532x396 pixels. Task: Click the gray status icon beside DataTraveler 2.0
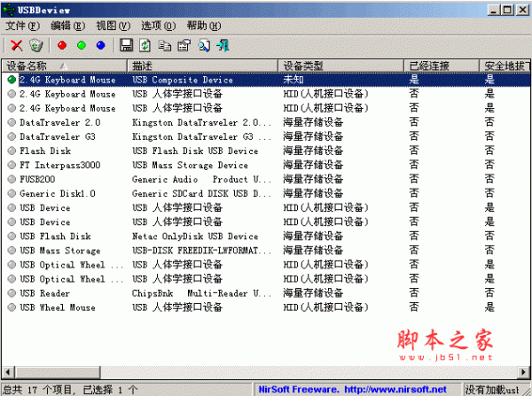(x=12, y=122)
